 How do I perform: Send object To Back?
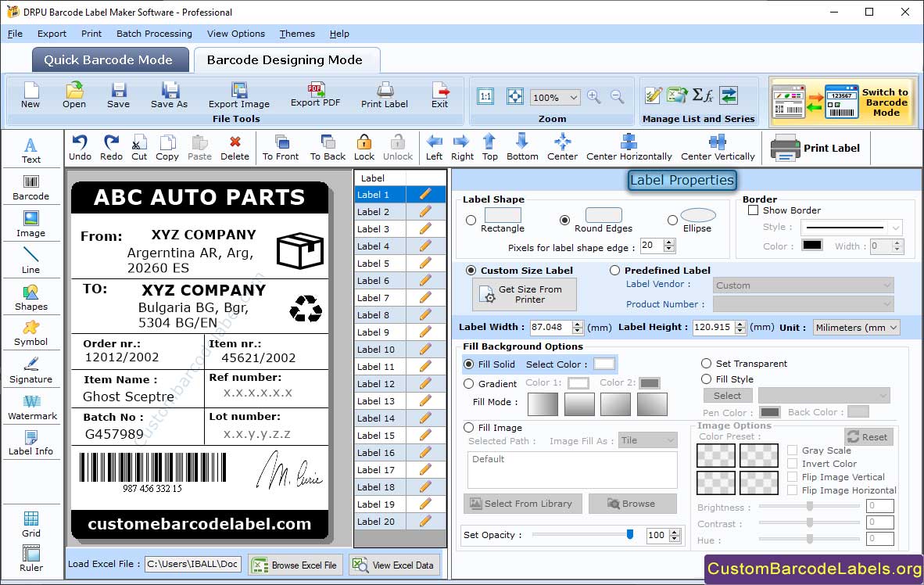coord(328,148)
